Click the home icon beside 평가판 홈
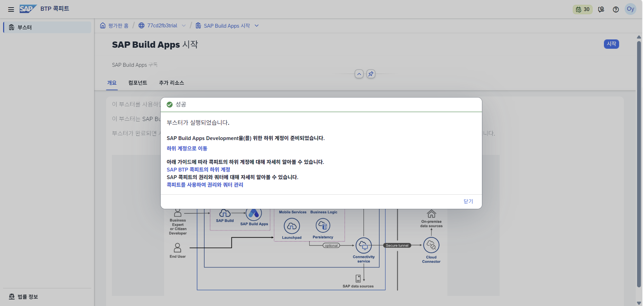644x306 pixels. coord(103,26)
